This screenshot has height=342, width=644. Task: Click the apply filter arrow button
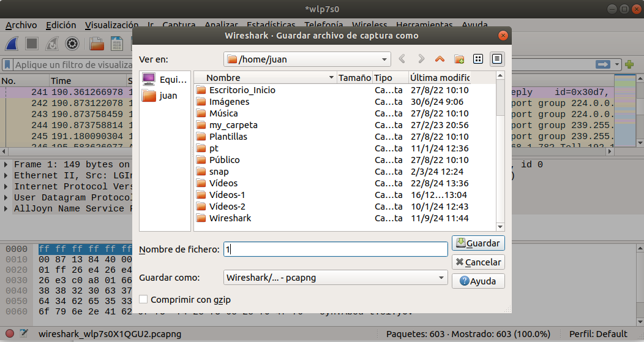[x=602, y=64]
